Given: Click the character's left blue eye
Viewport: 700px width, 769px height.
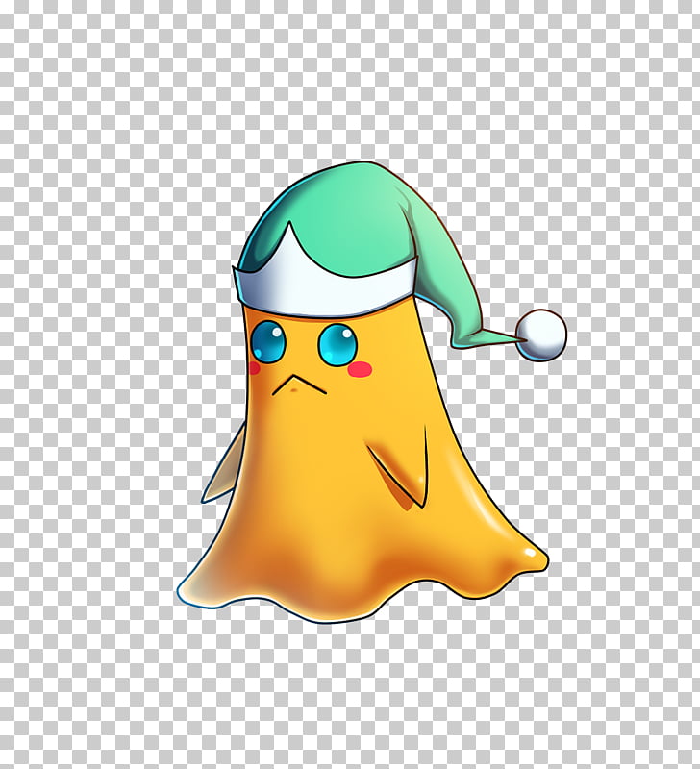Looking at the screenshot, I should tap(269, 341).
